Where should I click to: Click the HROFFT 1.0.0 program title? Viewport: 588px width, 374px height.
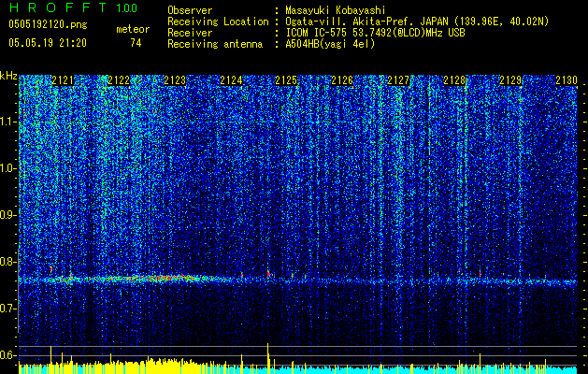pos(73,7)
